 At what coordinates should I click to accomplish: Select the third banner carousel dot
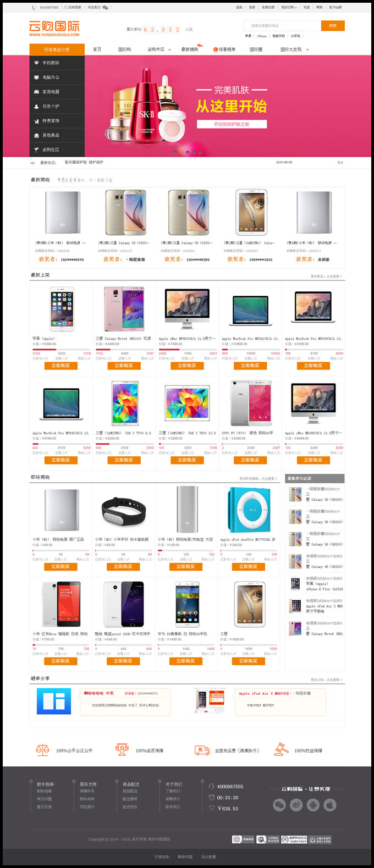[188, 152]
